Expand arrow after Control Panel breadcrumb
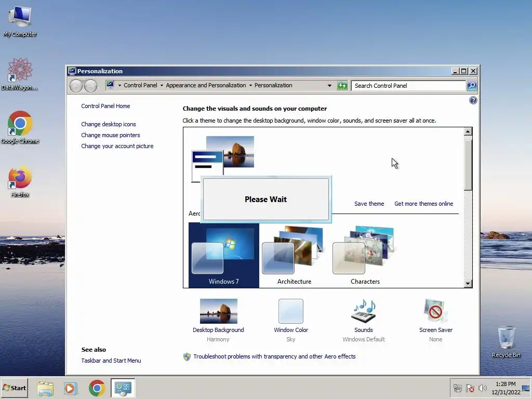 click(162, 86)
